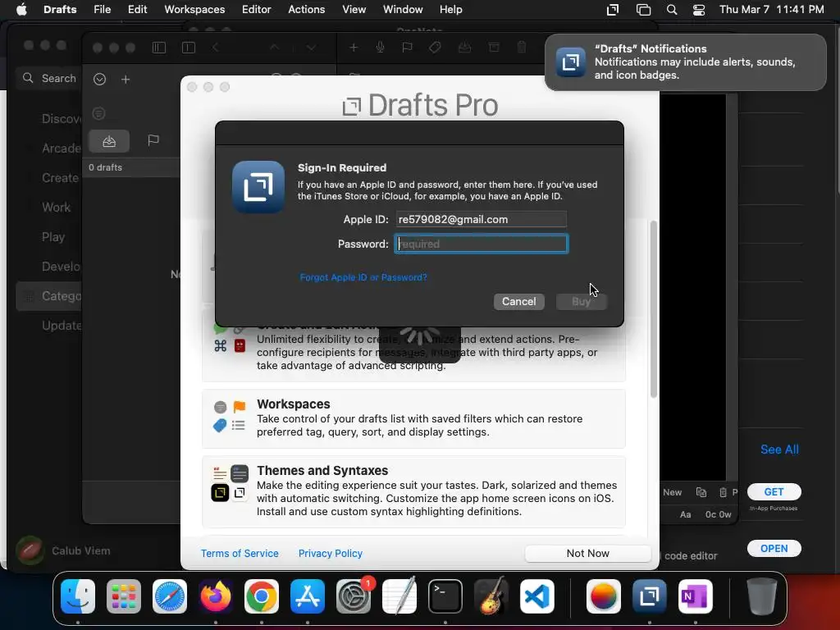
Task: Select the Inbox tab in Drafts list
Action: (x=109, y=140)
